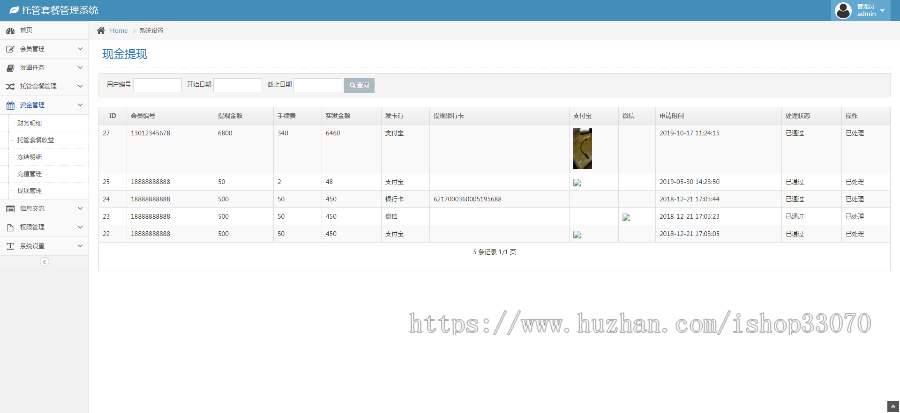Image resolution: width=900 pixels, height=413 pixels.
Task: Click the calendar icon in the sidebar
Action: (x=10, y=105)
